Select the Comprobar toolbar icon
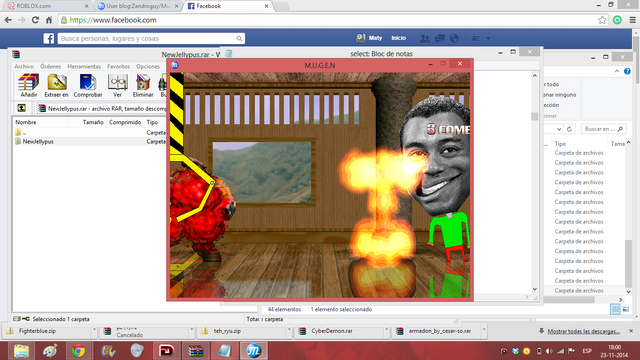Screen dimensions: 640x360 88,85
